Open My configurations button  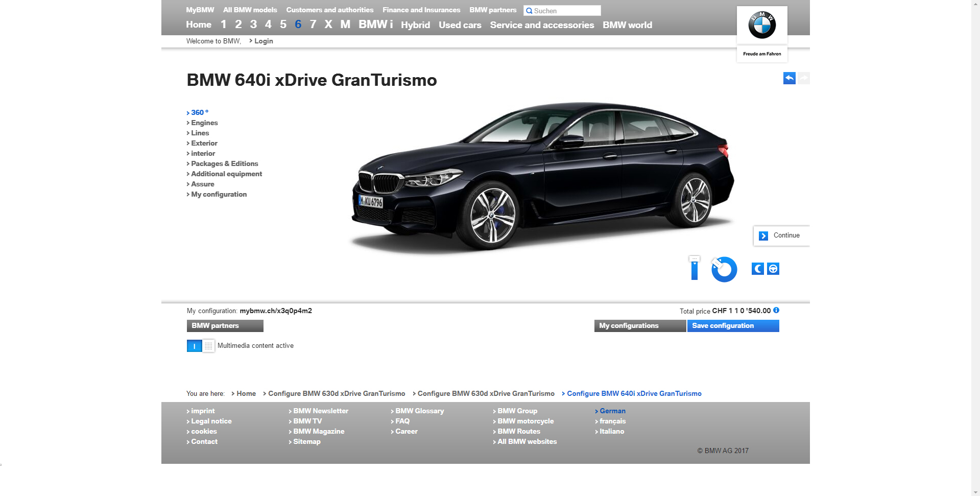pos(640,326)
